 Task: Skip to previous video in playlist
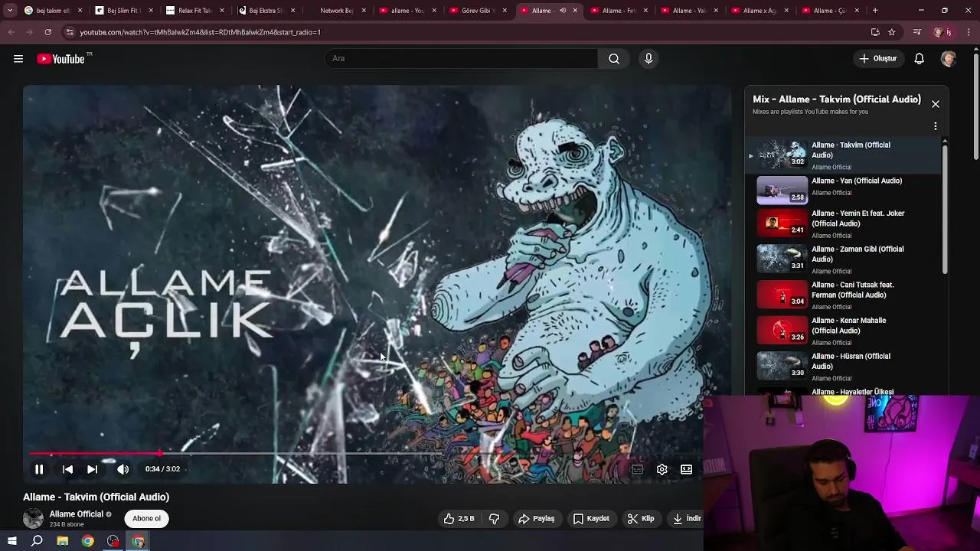point(67,469)
